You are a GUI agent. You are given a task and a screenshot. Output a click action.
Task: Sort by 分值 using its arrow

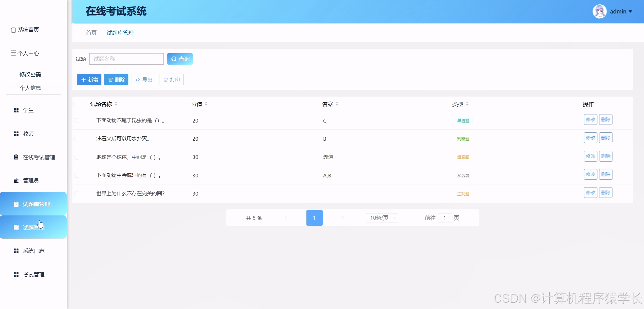point(207,104)
